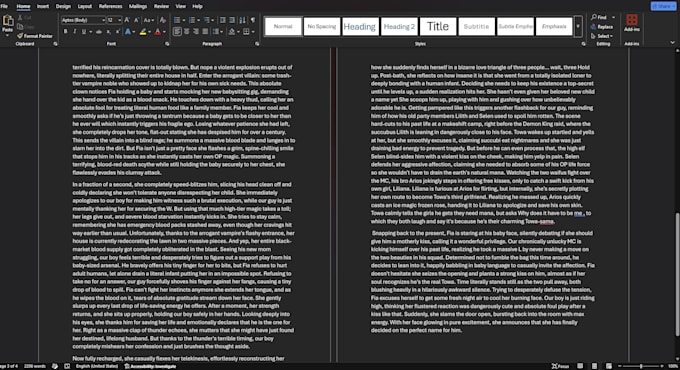Apply the Title style
Image resolution: width=680 pixels, height=370 pixels.
tap(438, 26)
